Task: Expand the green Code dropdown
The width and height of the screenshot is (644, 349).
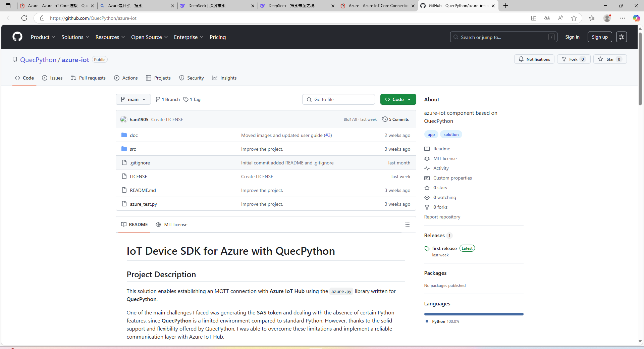Action: (x=398, y=100)
